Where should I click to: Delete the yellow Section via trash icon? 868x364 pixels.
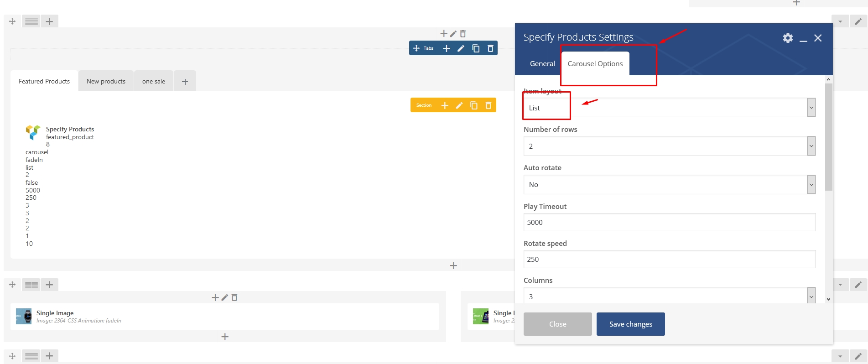click(x=489, y=105)
